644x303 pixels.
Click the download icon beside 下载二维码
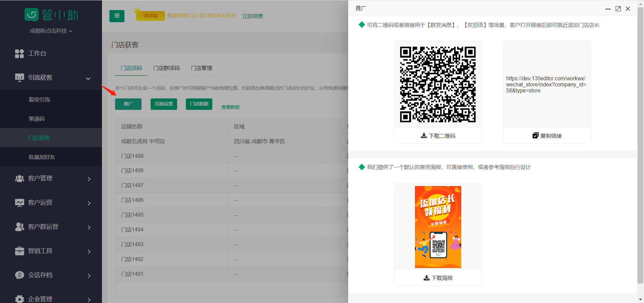(x=424, y=136)
